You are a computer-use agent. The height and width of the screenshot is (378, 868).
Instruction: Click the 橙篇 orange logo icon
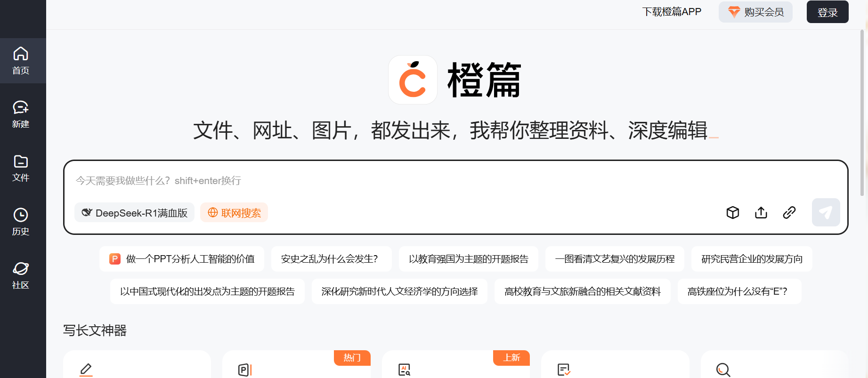coord(413,80)
